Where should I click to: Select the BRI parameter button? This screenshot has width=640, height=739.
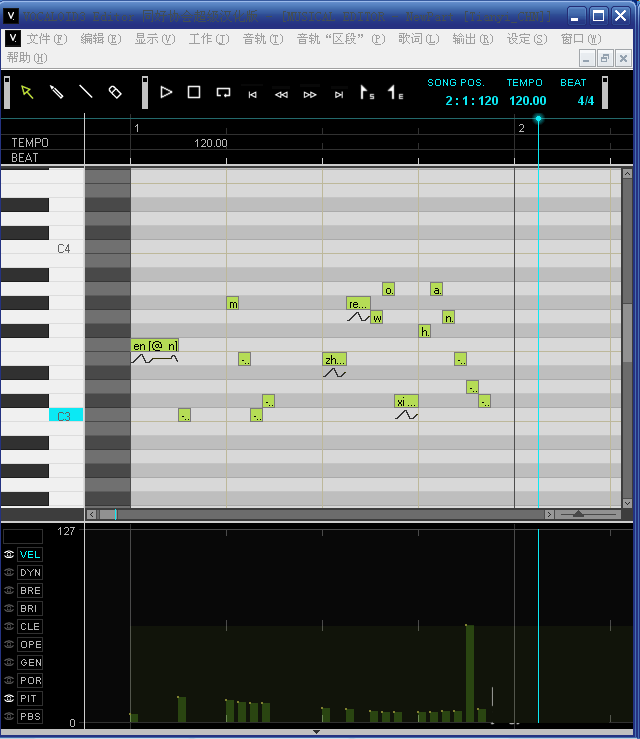tap(30, 608)
